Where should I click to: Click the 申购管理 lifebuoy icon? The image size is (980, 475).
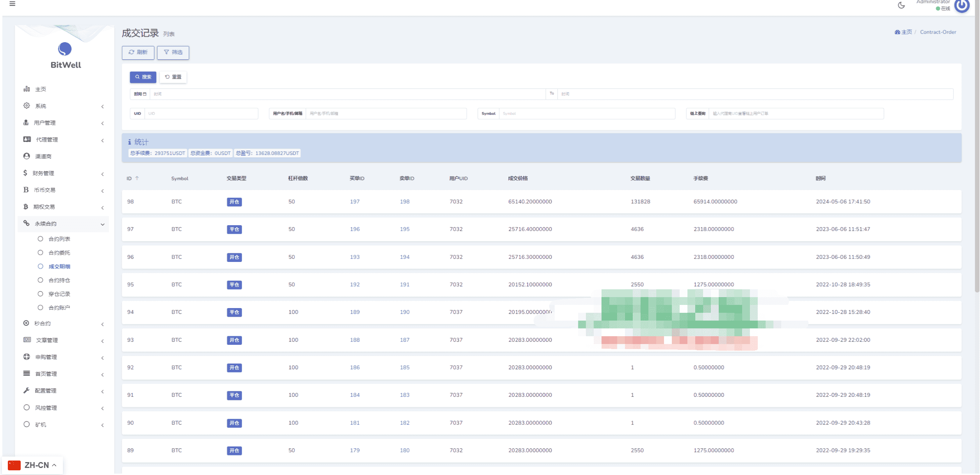coord(27,357)
